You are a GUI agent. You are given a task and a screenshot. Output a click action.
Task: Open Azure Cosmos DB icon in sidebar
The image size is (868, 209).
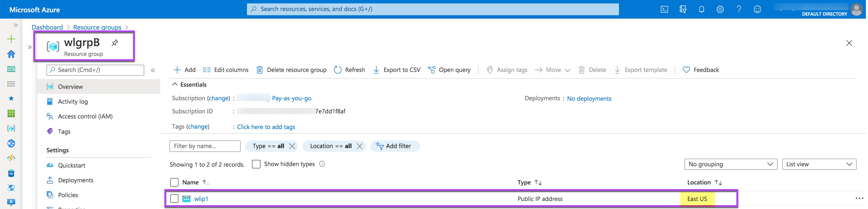point(11,188)
